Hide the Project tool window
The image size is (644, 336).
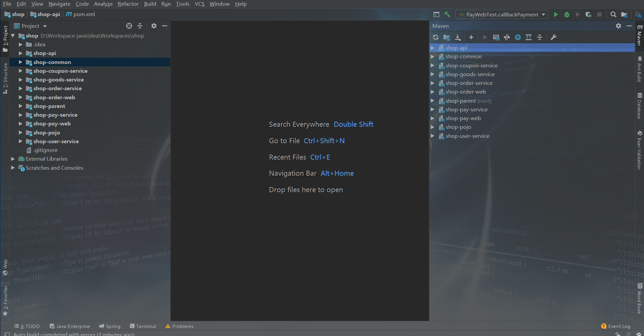click(165, 26)
